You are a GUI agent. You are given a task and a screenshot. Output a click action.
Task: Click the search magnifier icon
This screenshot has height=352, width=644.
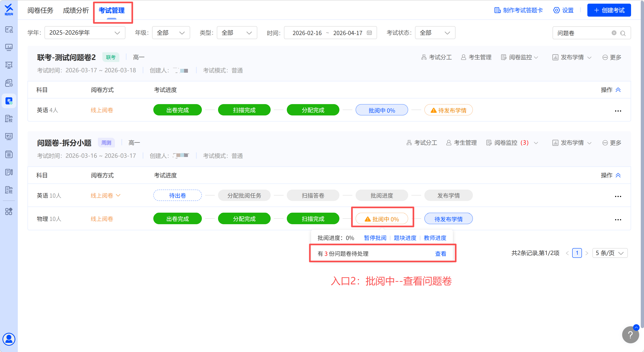tap(623, 33)
